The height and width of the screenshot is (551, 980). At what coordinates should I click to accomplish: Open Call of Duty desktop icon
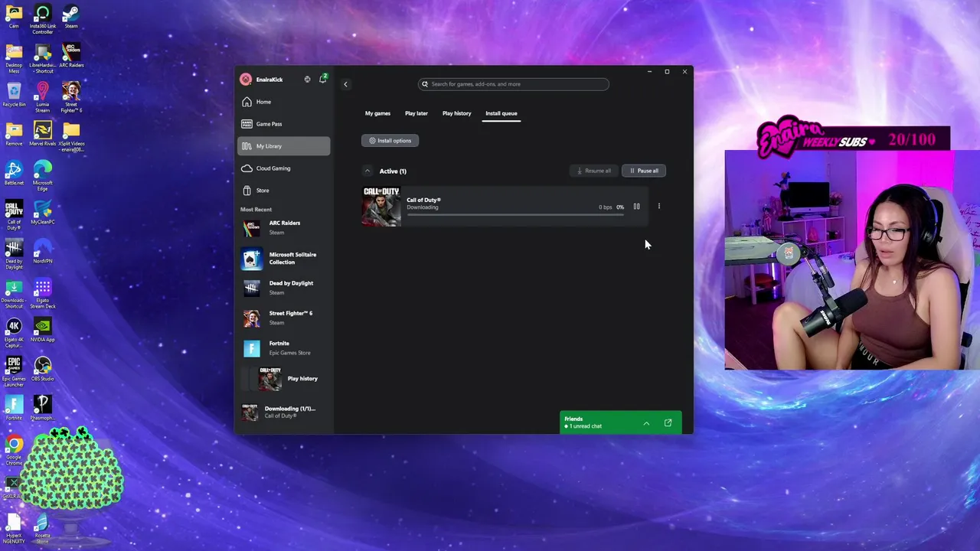(14, 215)
